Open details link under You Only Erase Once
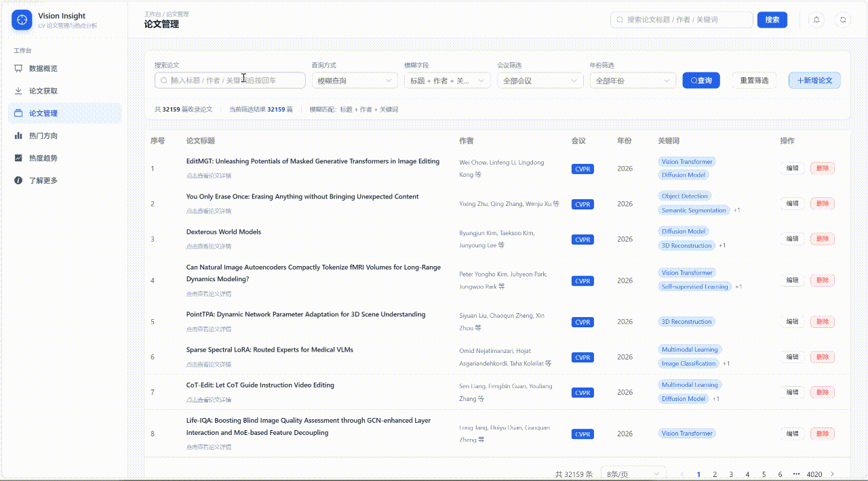Viewport: 868px width, 481px height. click(x=209, y=211)
